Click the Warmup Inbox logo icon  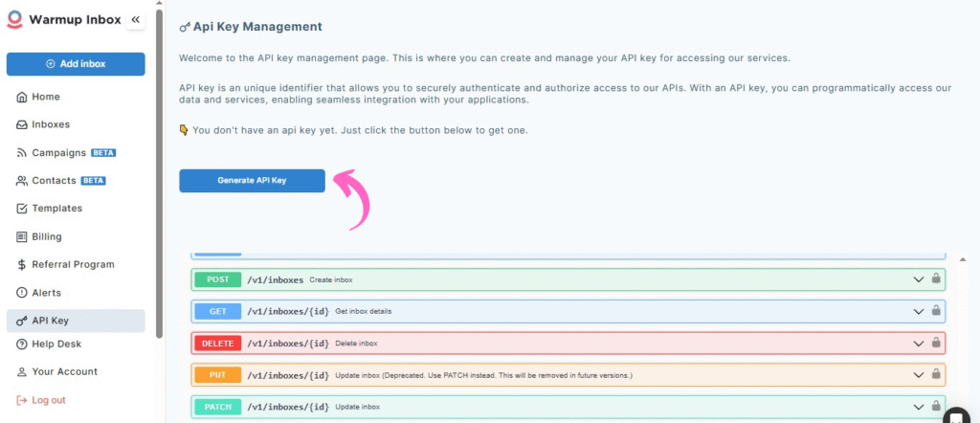15,20
